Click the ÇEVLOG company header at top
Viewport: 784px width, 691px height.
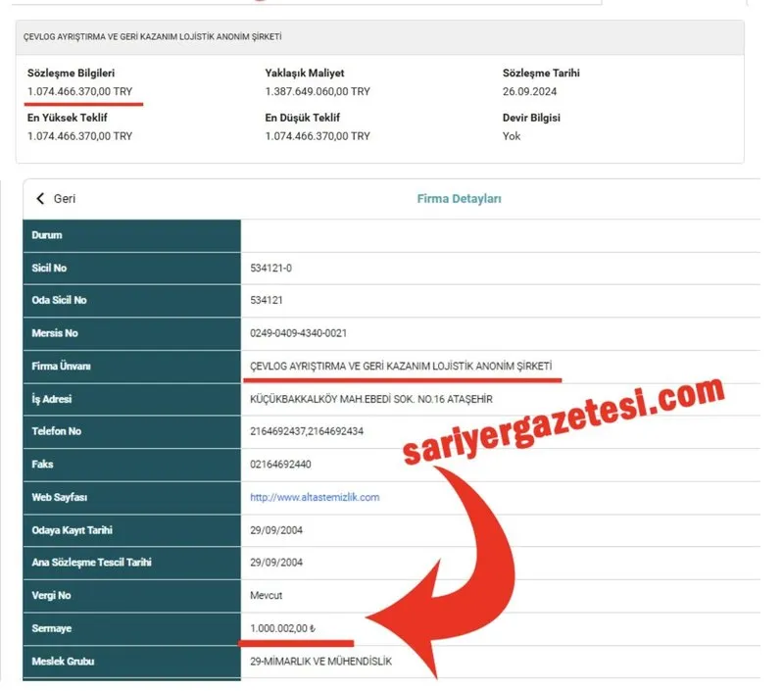point(152,36)
